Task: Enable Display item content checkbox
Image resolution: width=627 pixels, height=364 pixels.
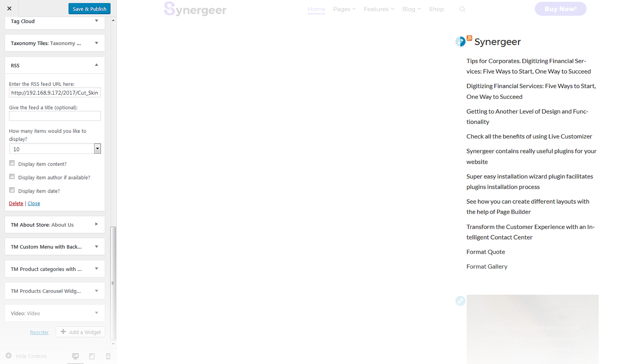Action: click(x=12, y=163)
